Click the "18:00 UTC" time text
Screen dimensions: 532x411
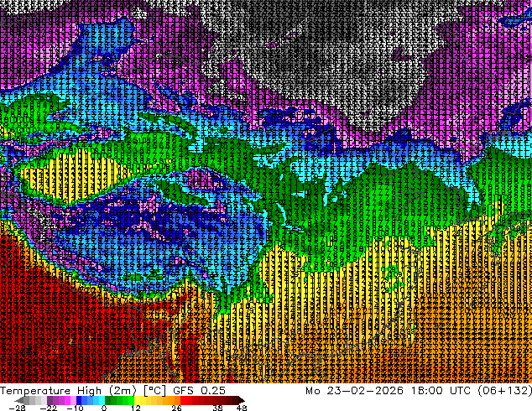coord(441,391)
